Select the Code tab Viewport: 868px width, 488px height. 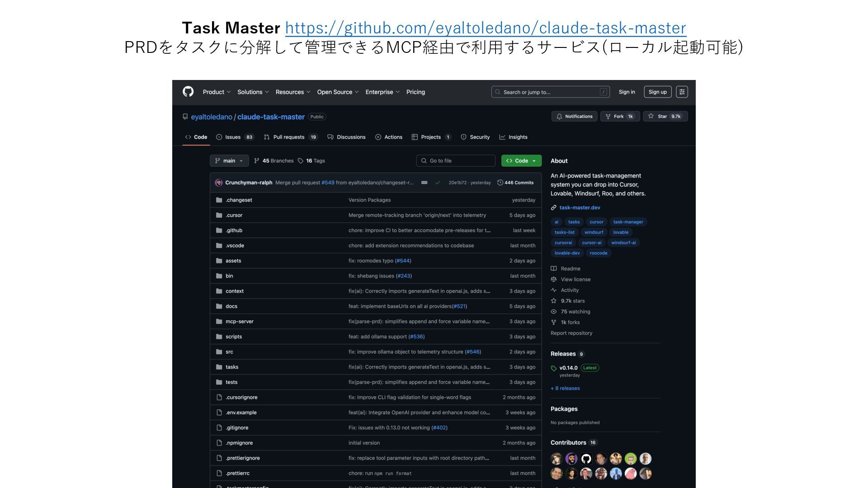[x=196, y=137]
